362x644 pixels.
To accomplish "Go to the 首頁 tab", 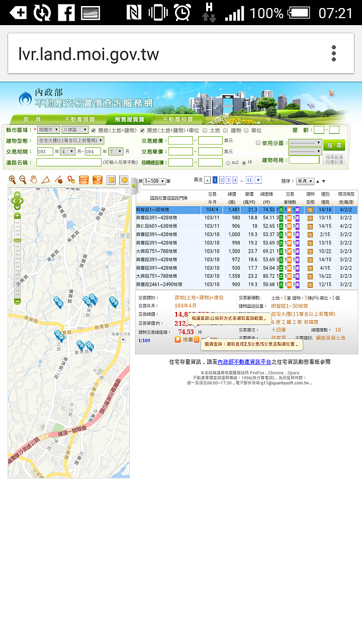I will (x=32, y=119).
